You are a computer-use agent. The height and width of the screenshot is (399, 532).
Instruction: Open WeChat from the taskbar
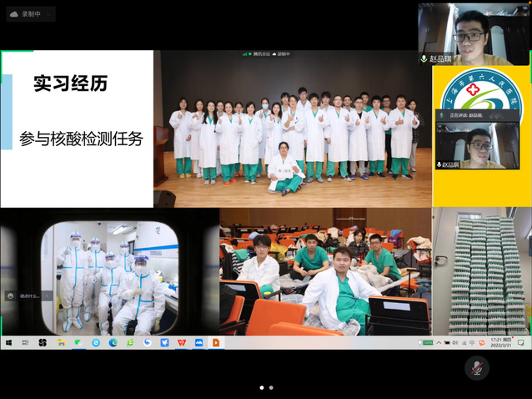(78, 342)
